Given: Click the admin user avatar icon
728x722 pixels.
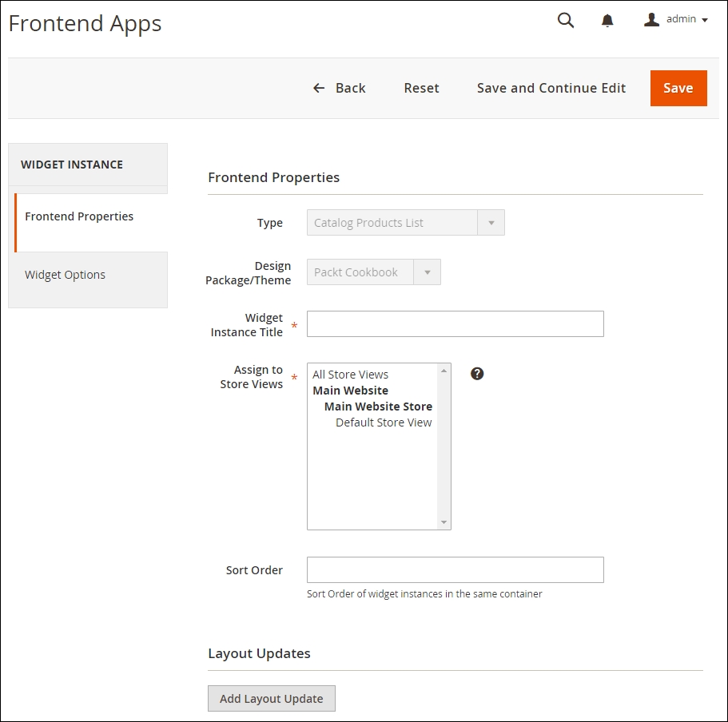Looking at the screenshot, I should click(651, 19).
